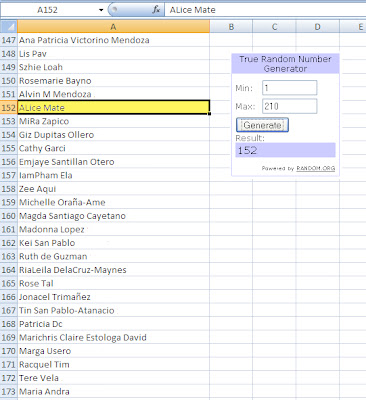
Task: Select column C header
Action: coord(274,27)
